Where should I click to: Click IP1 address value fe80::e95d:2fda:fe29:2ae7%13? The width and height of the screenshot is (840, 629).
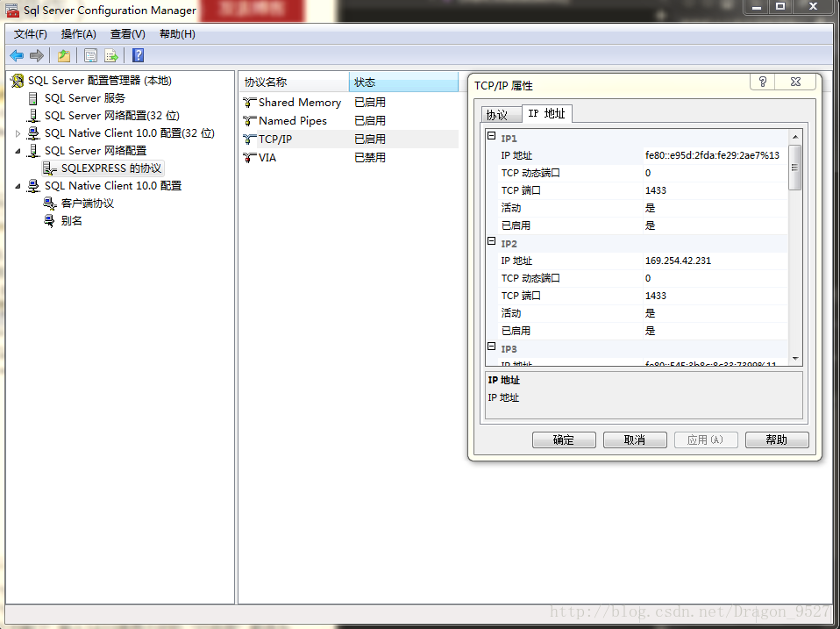click(x=715, y=155)
